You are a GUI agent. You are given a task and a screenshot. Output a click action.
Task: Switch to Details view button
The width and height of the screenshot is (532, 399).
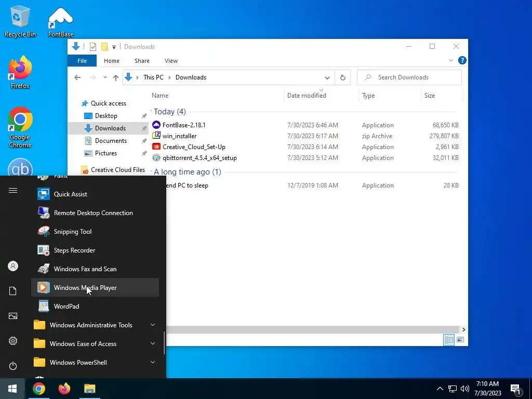click(x=449, y=340)
